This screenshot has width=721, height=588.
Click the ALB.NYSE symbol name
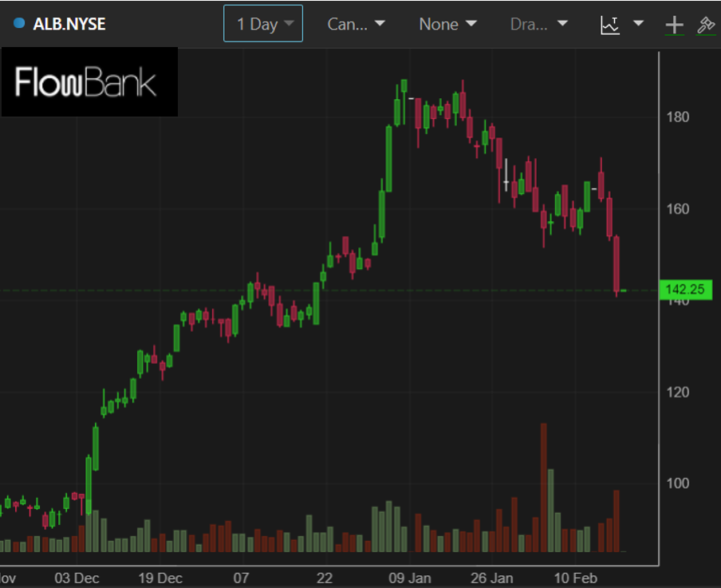pyautogui.click(x=69, y=24)
